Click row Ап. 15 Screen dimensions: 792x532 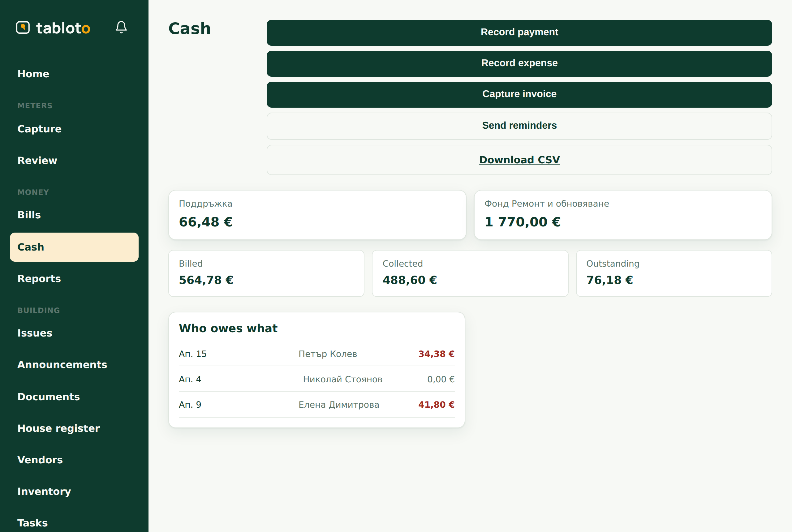[x=316, y=354]
